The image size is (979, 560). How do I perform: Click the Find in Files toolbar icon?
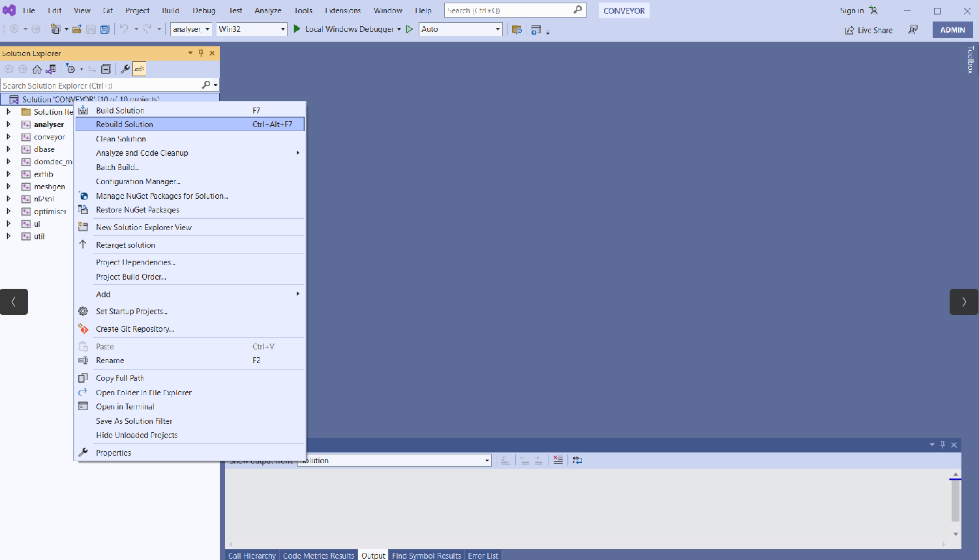click(x=517, y=29)
